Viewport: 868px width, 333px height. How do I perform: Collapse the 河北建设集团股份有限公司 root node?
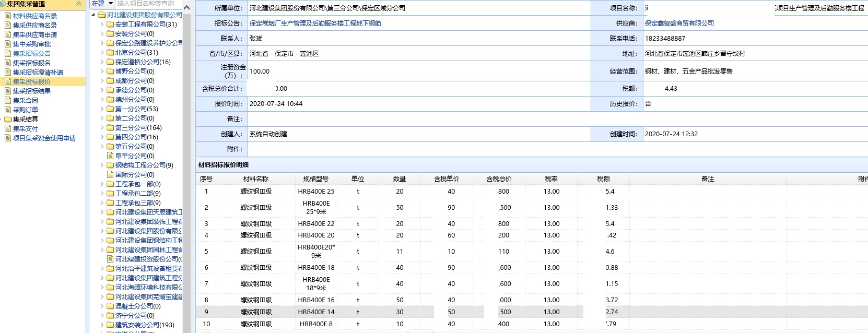pyautogui.click(x=93, y=15)
